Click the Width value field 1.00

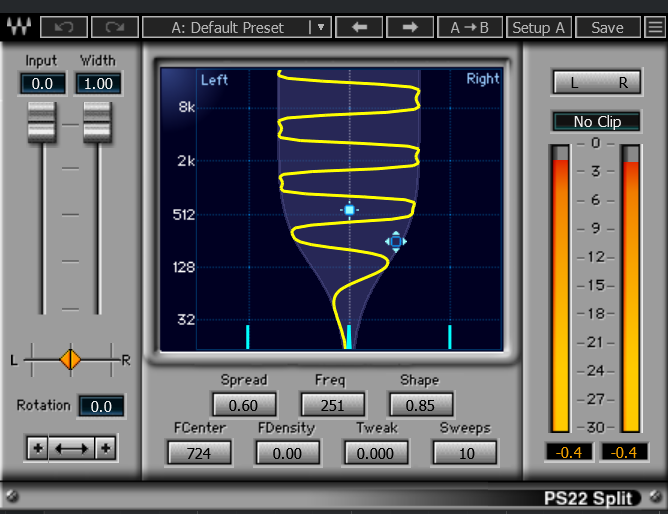pos(98,83)
